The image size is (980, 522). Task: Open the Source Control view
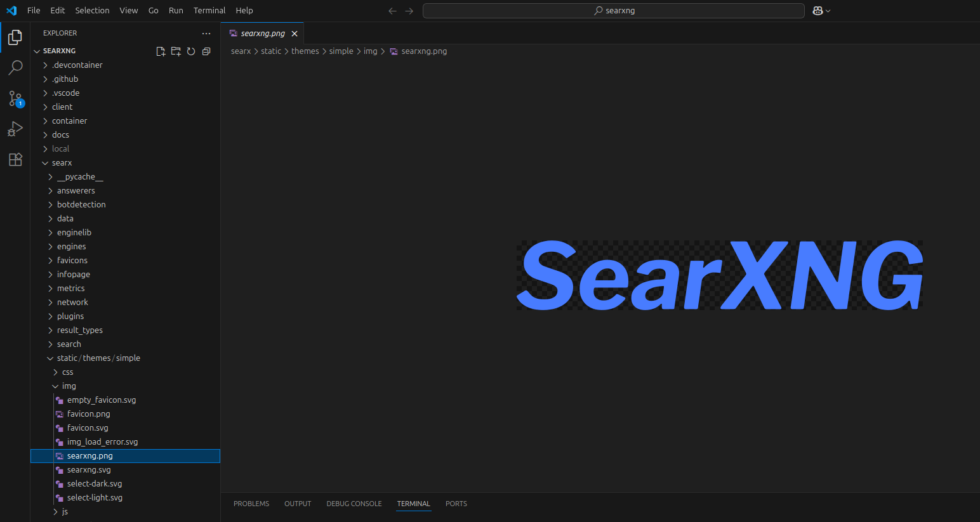pos(15,98)
